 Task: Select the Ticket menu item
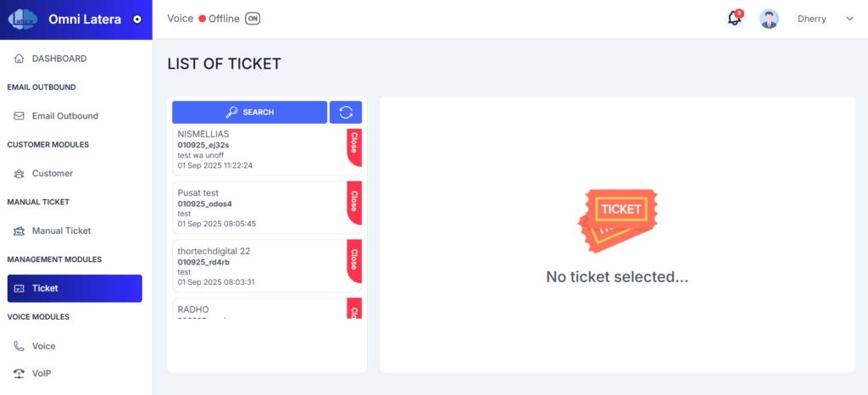pyautogui.click(x=75, y=288)
